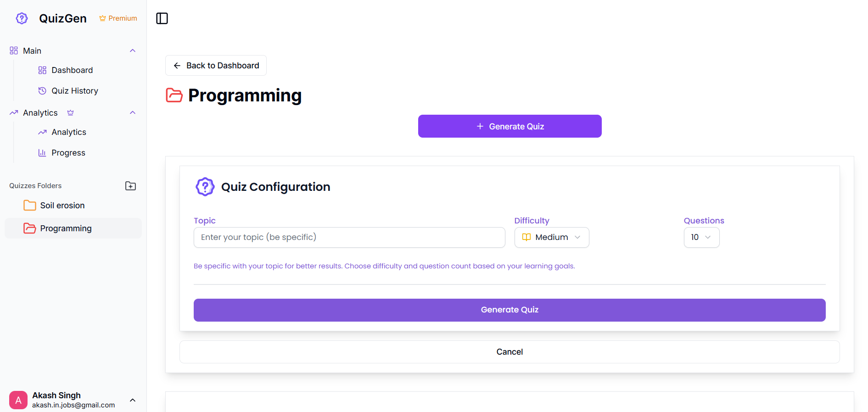Open the Questions count dropdown
Image resolution: width=868 pixels, height=412 pixels.
[x=701, y=238]
